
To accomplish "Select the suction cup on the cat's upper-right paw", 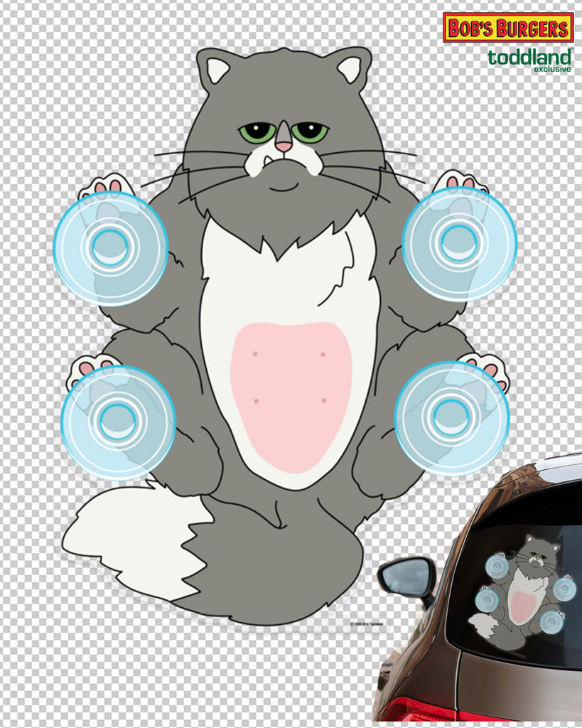I will coord(459,244).
